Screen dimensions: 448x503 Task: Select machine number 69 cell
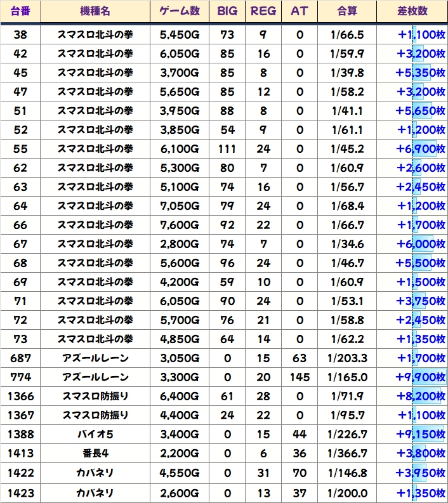coord(20,282)
